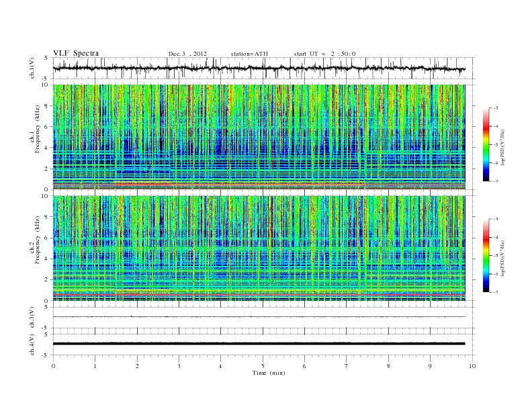Click the ch.3(V) axis label
This screenshot has height=411, width=532.
pyautogui.click(x=32, y=318)
